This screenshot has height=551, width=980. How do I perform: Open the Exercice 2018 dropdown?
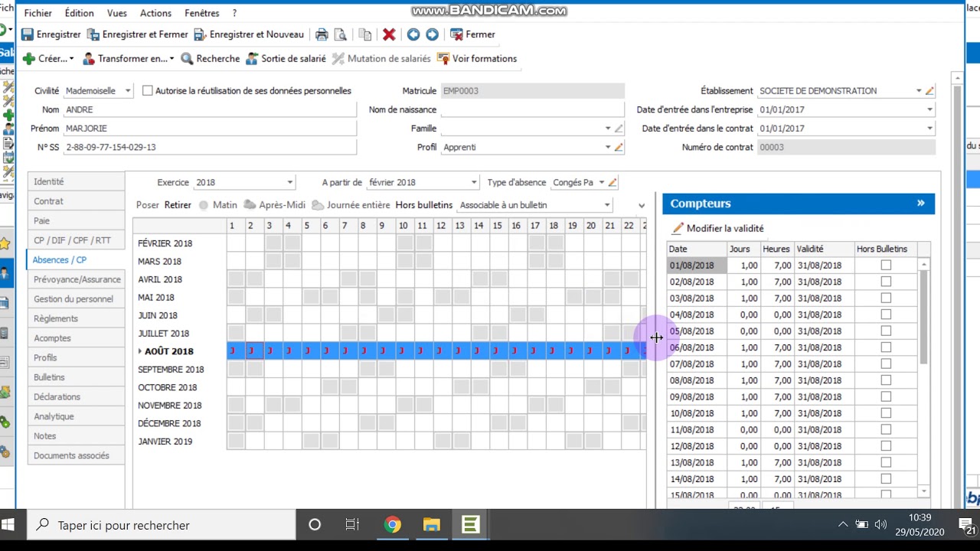pyautogui.click(x=289, y=182)
